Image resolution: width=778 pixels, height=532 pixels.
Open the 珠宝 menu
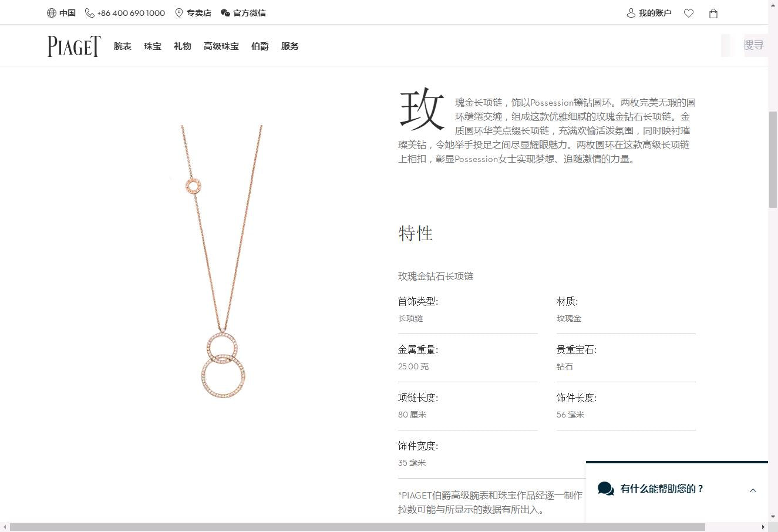(x=153, y=46)
